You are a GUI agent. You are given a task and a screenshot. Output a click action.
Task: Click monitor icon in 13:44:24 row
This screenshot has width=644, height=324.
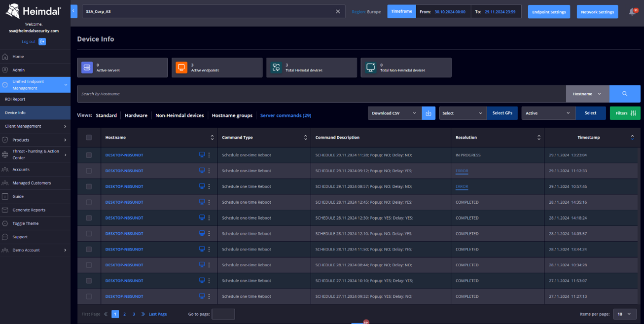tap(202, 249)
